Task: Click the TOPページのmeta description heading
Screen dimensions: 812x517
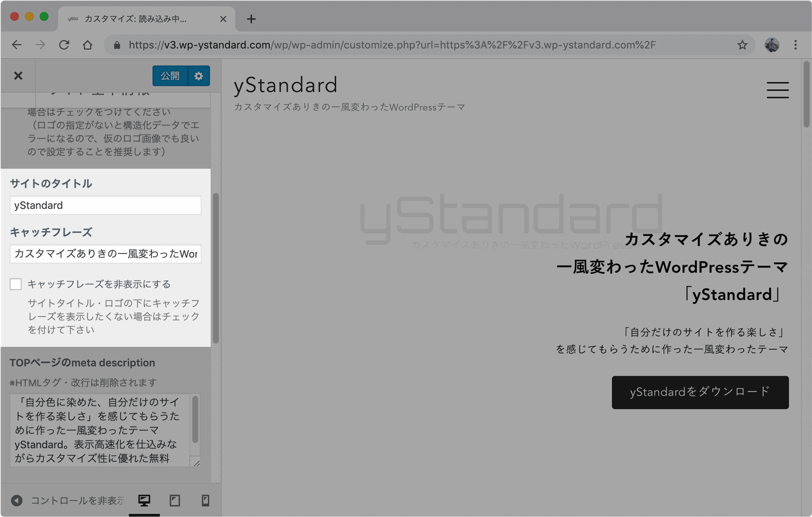Action: [82, 363]
